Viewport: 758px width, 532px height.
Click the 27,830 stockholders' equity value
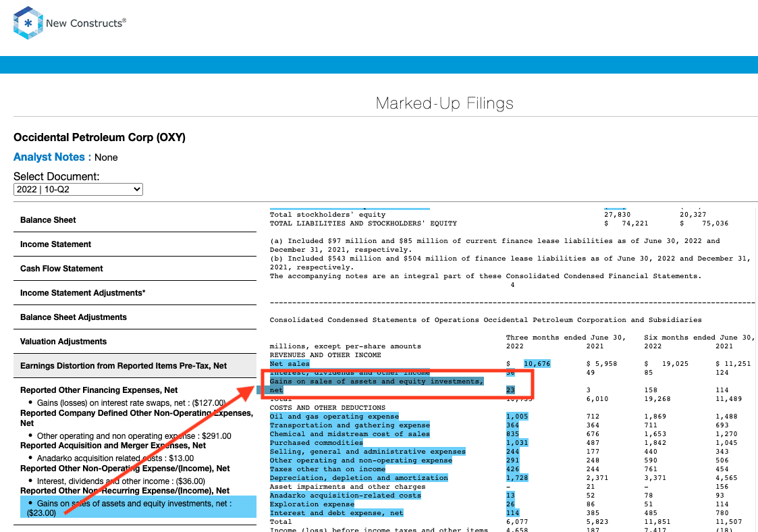pyautogui.click(x=618, y=215)
